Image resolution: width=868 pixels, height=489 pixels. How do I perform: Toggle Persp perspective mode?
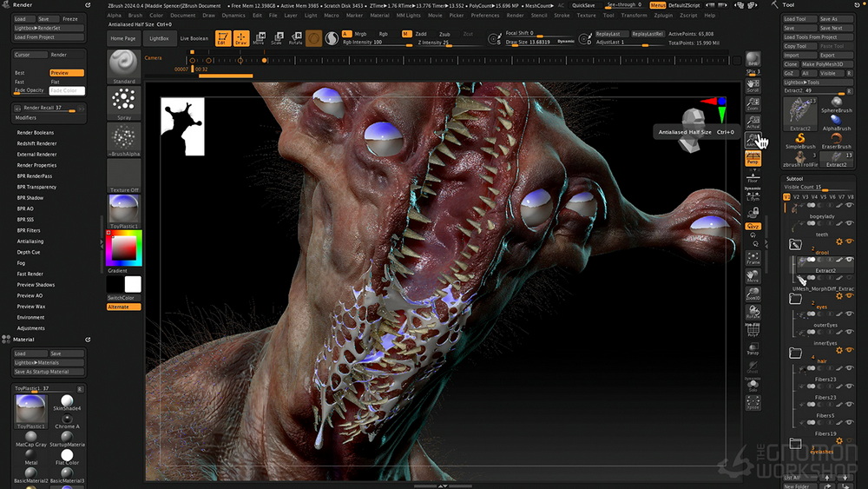753,160
